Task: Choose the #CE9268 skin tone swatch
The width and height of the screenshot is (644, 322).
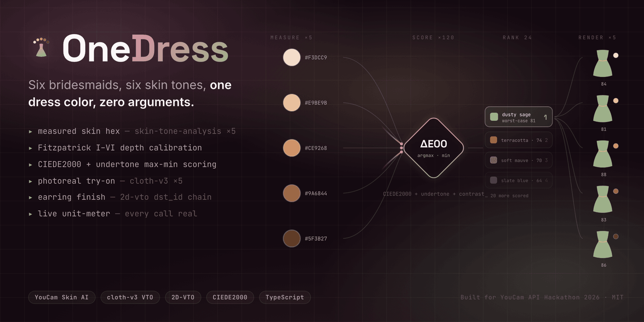Action: tap(292, 148)
